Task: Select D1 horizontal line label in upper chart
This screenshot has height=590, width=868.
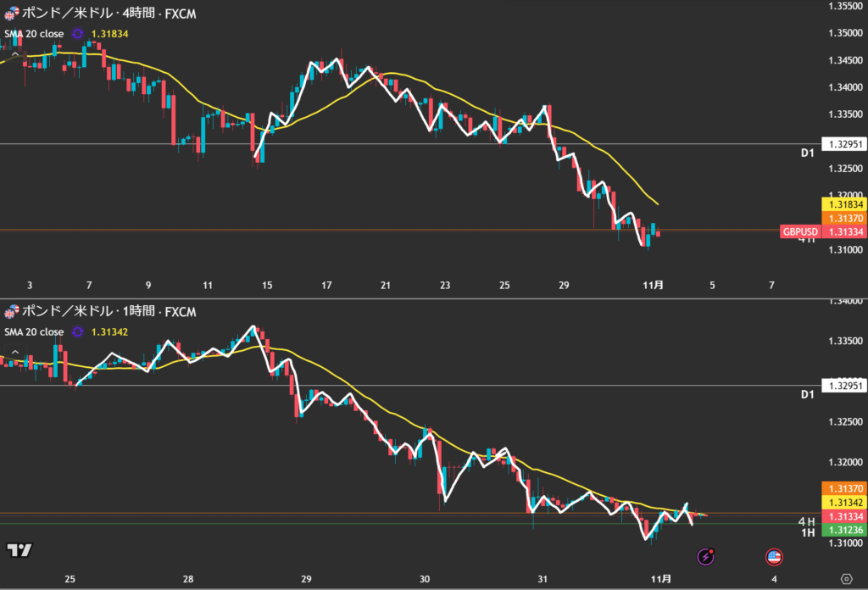Action: (x=807, y=153)
